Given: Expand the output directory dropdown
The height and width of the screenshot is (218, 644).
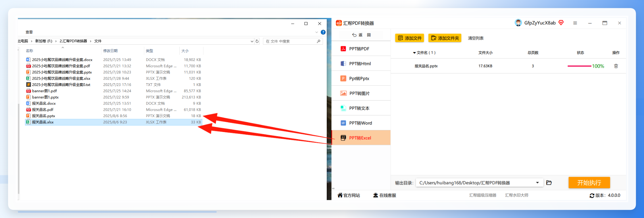Looking at the screenshot, I should (x=537, y=183).
